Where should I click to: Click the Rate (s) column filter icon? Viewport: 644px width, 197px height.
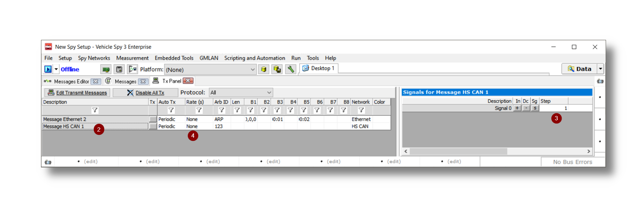click(199, 110)
